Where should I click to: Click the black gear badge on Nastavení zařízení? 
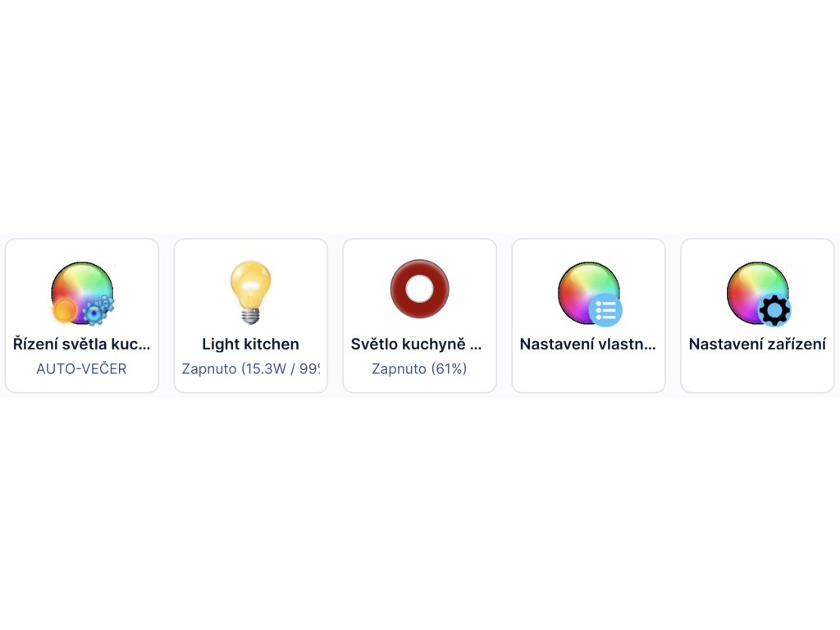coord(774,309)
